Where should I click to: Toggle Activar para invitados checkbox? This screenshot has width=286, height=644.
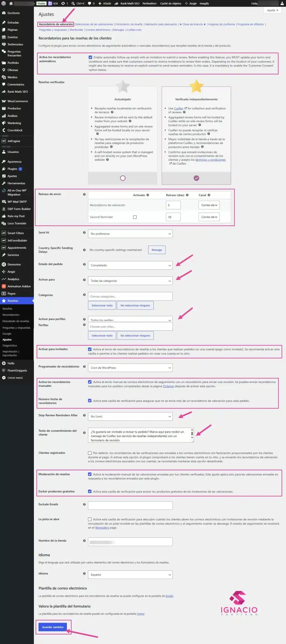90,349
